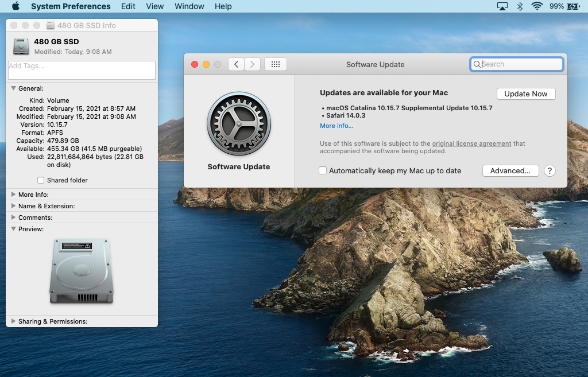This screenshot has height=377, width=588.
Task: Enable automatically keep my Mac up to date
Action: tap(323, 170)
